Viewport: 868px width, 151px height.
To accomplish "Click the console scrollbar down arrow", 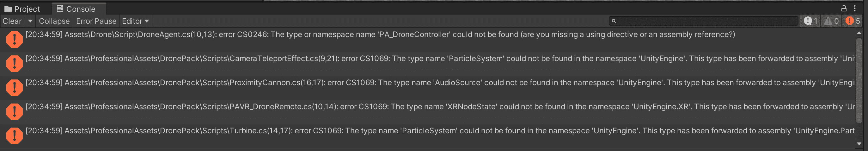I will point(859,144).
